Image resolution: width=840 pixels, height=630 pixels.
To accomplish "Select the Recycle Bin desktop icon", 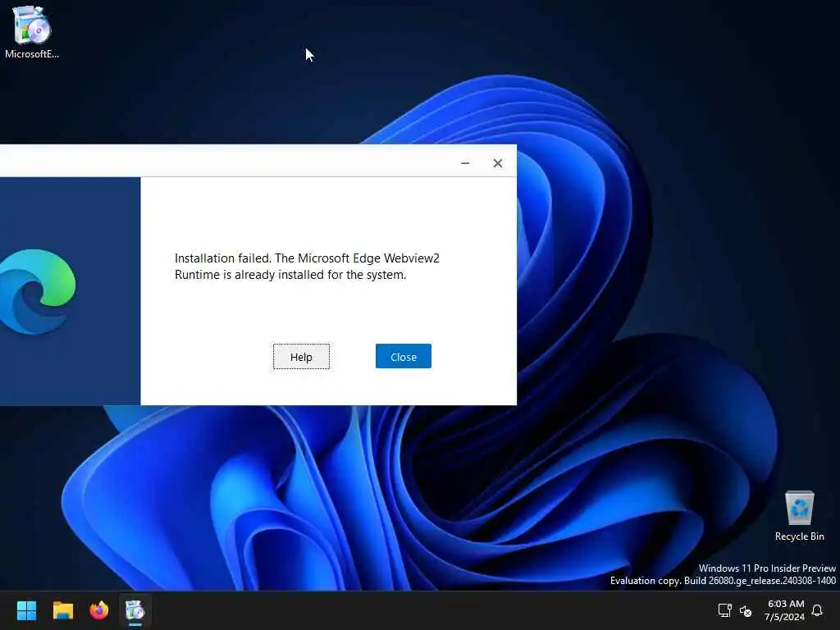I will tap(799, 516).
